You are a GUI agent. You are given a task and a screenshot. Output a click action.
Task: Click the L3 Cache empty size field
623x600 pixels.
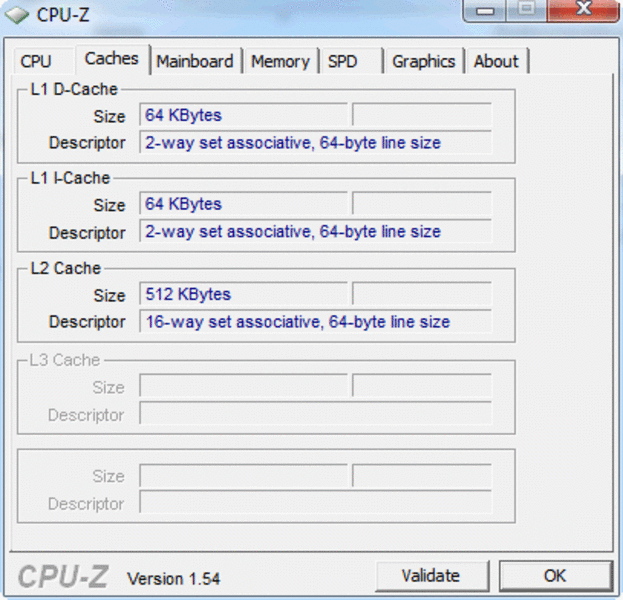(x=243, y=385)
